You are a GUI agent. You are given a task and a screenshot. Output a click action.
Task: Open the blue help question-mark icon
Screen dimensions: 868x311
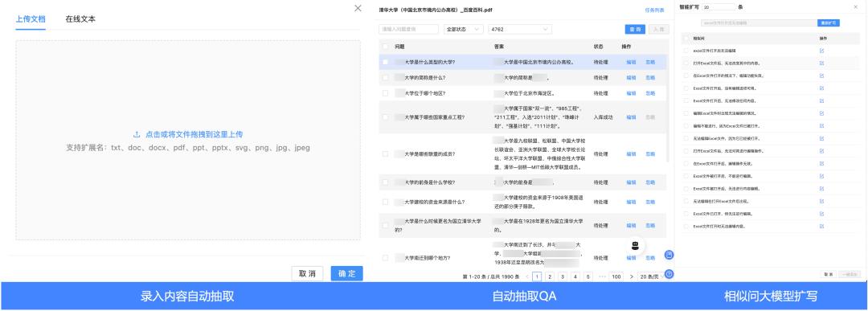click(669, 273)
